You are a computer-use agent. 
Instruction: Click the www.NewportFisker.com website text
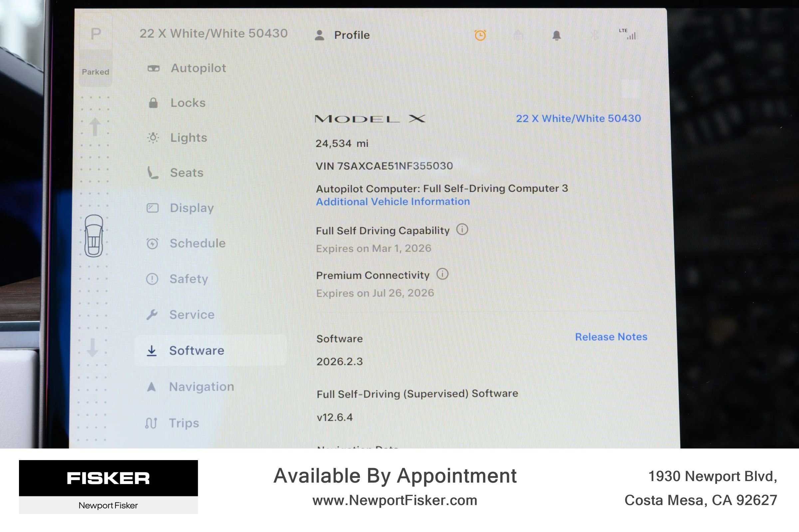tap(395, 500)
